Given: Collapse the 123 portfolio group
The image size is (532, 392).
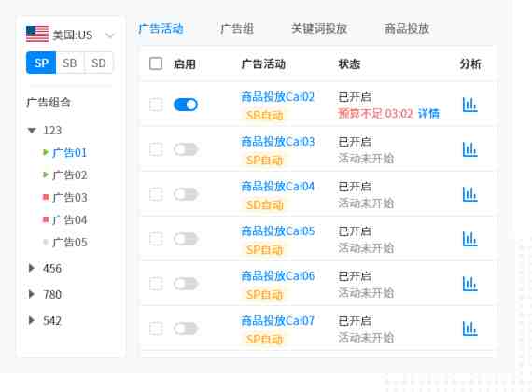Looking at the screenshot, I should pos(32,131).
